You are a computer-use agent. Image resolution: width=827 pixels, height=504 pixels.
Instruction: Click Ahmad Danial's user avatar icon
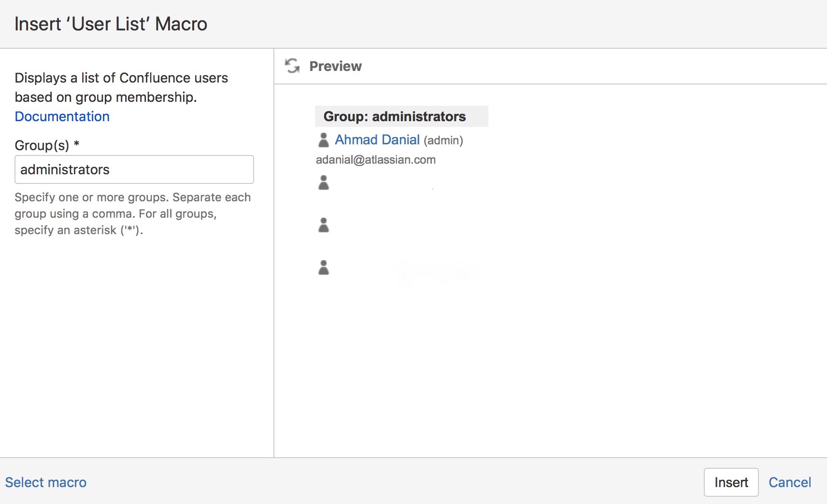pyautogui.click(x=324, y=140)
